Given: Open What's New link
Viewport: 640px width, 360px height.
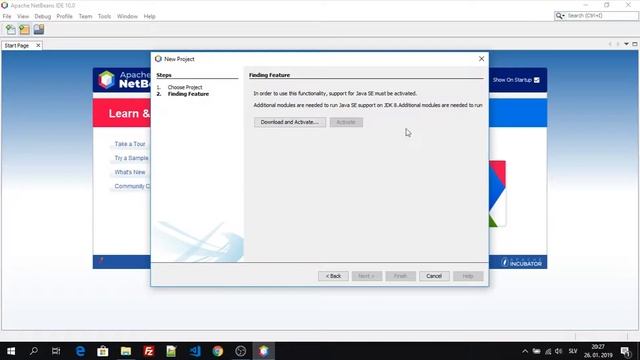Looking at the screenshot, I should [130, 172].
